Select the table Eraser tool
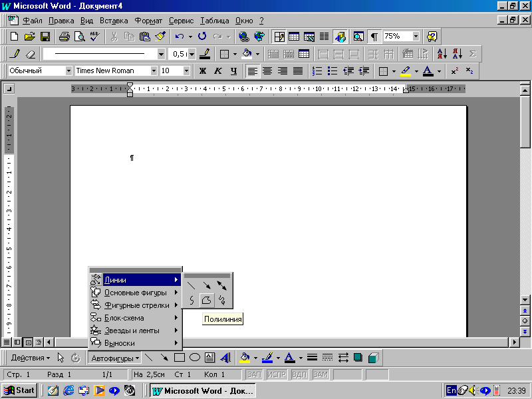The height and width of the screenshot is (399, 532). coord(31,54)
